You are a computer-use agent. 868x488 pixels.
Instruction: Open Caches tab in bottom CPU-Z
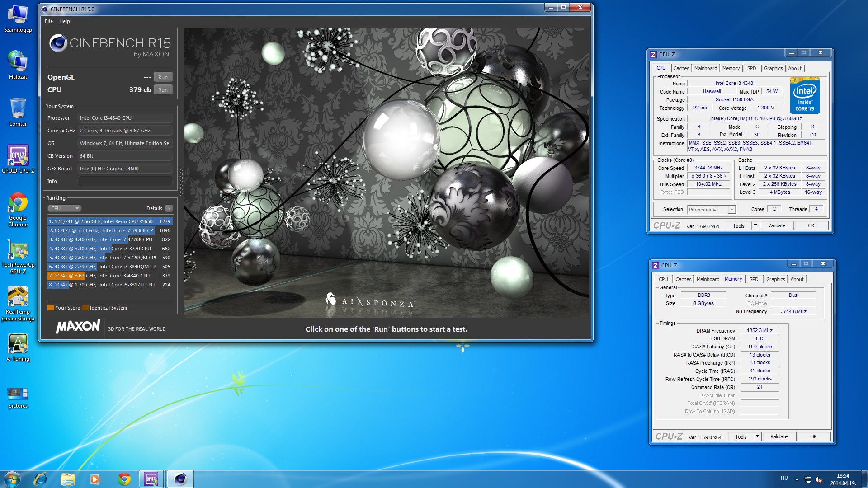point(683,279)
